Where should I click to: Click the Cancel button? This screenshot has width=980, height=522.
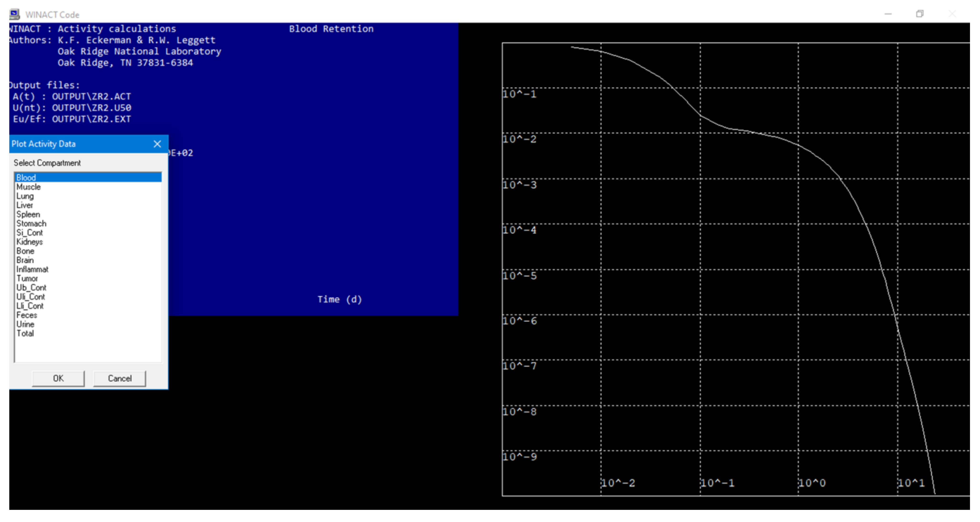coord(119,378)
